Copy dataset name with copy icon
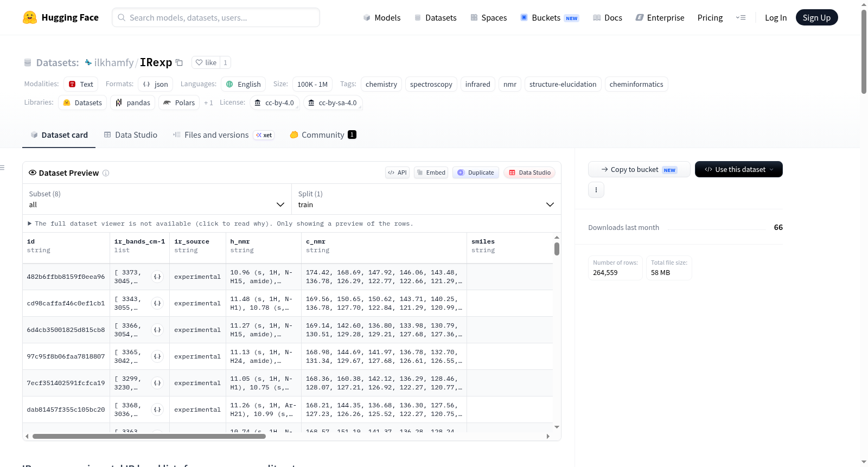The height and width of the screenshot is (467, 868). click(x=179, y=62)
